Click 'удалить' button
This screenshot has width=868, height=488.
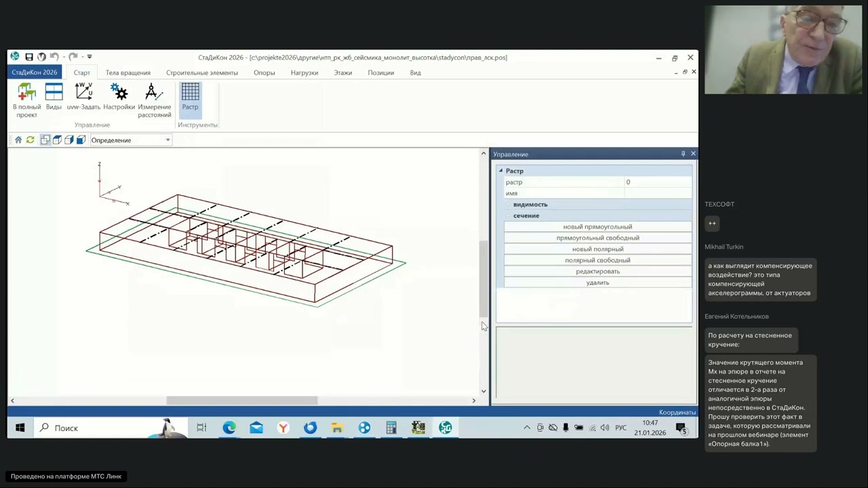[597, 283]
